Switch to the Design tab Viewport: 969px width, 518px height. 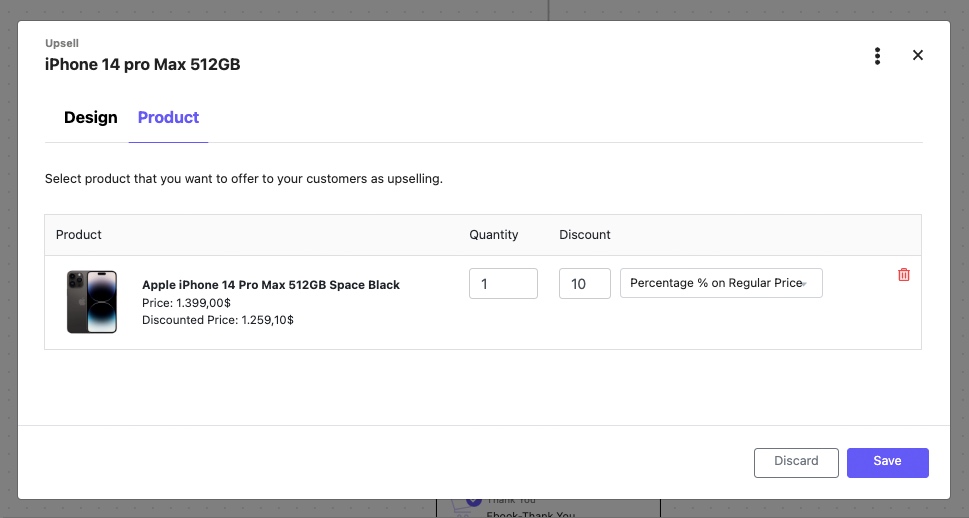click(x=90, y=117)
